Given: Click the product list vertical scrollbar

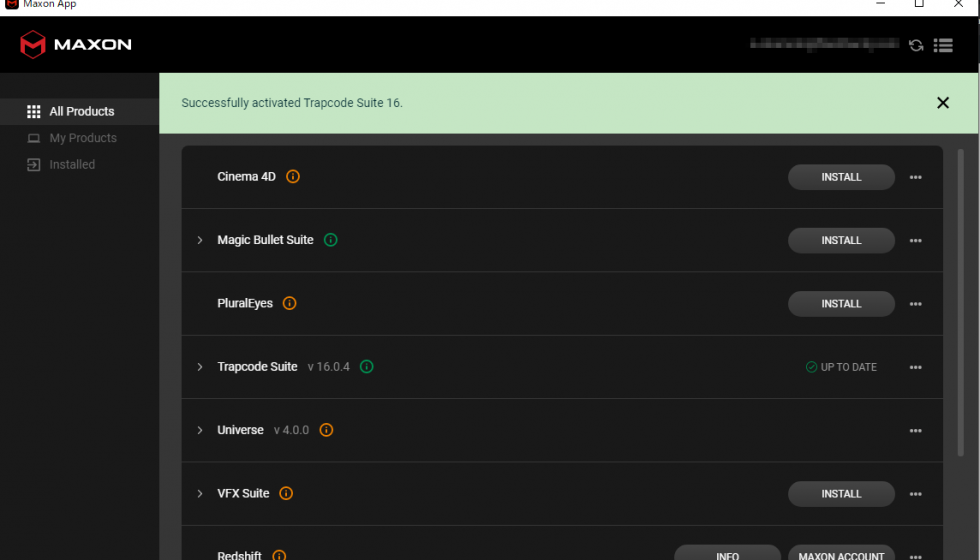Looking at the screenshot, I should click(961, 302).
